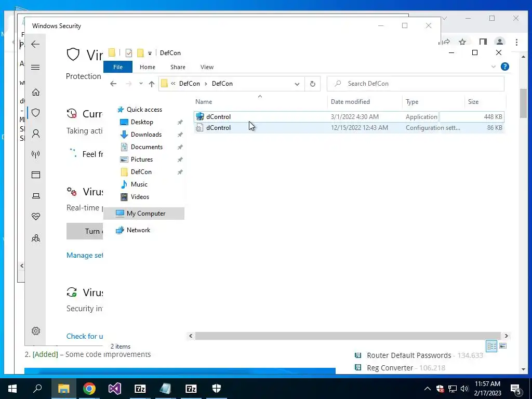Open Windows Security hamburger menu
532x399 pixels.
coord(35,67)
